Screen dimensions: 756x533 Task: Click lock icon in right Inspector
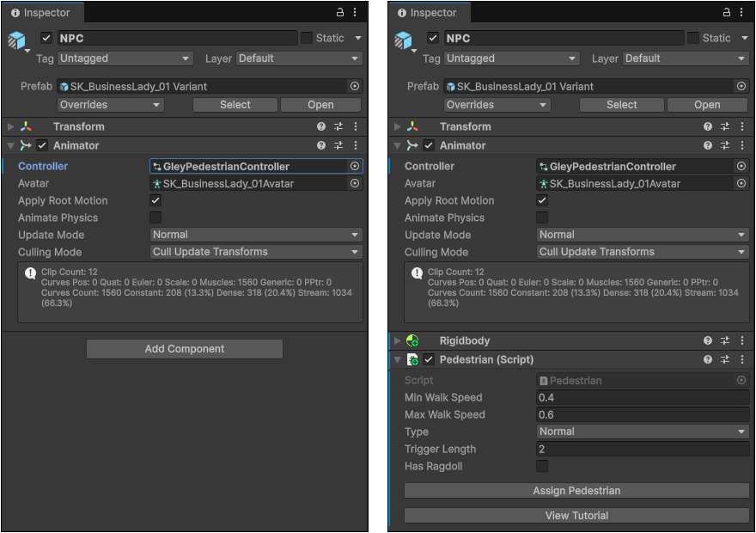[727, 12]
